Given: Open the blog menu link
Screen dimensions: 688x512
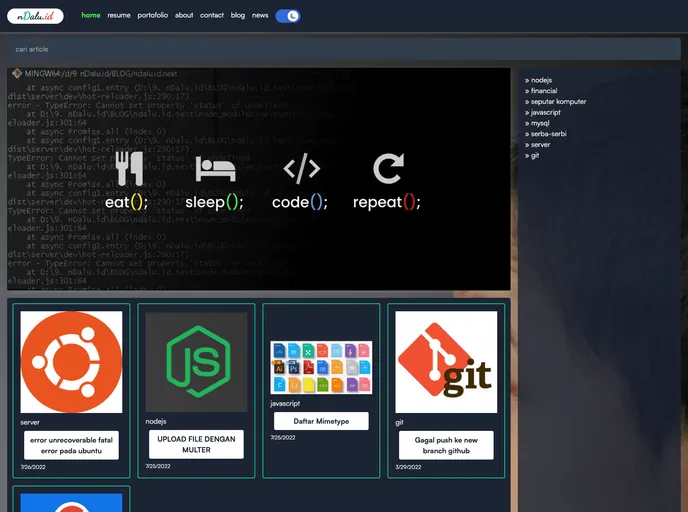Looking at the screenshot, I should [x=237, y=16].
